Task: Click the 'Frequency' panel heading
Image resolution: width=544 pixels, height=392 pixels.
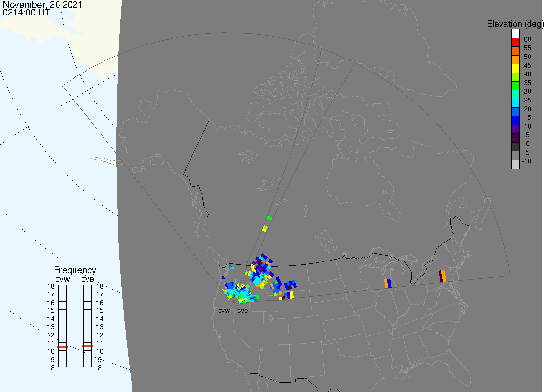Action: [75, 270]
